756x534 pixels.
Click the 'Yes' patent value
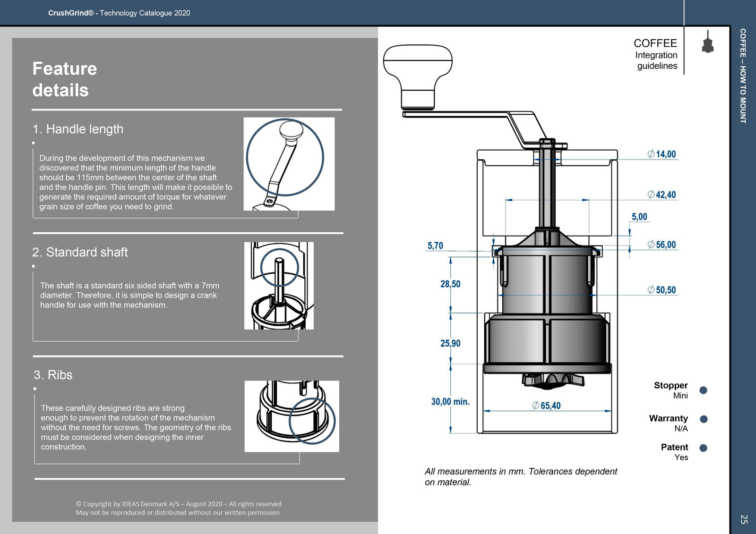click(x=681, y=458)
